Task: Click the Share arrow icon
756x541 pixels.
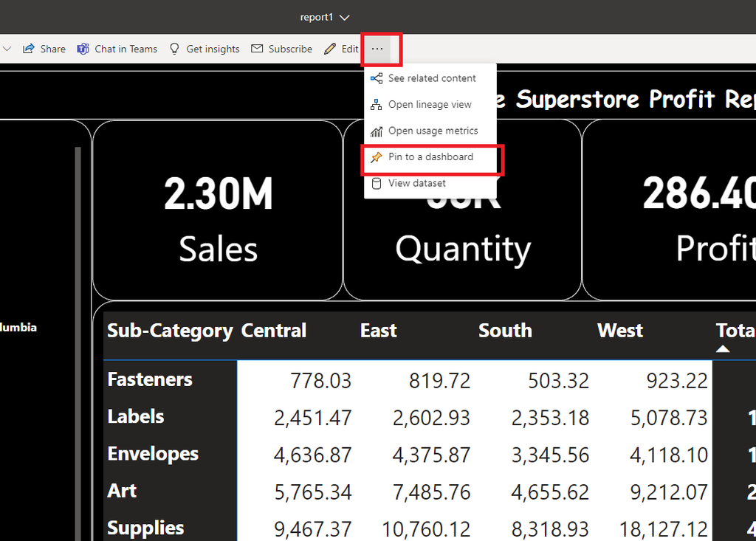Action: tap(29, 49)
